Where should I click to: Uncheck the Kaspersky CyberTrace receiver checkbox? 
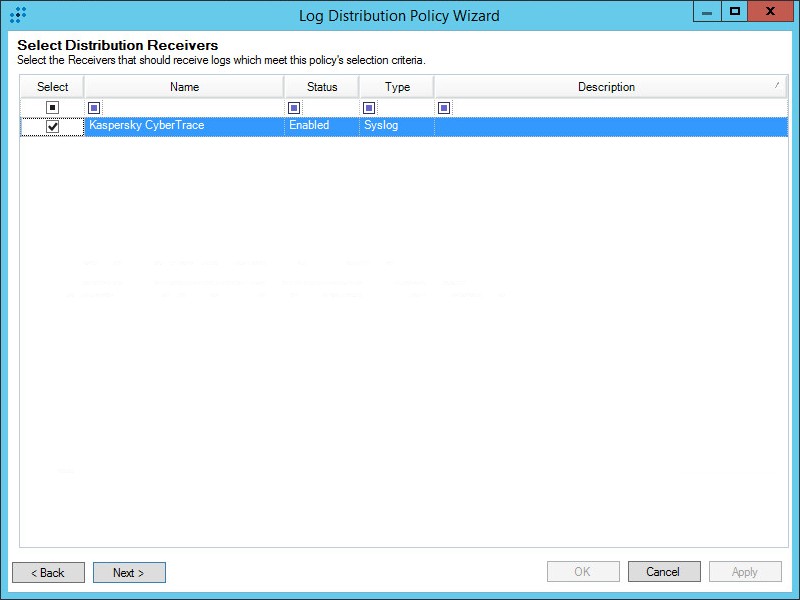click(x=53, y=125)
